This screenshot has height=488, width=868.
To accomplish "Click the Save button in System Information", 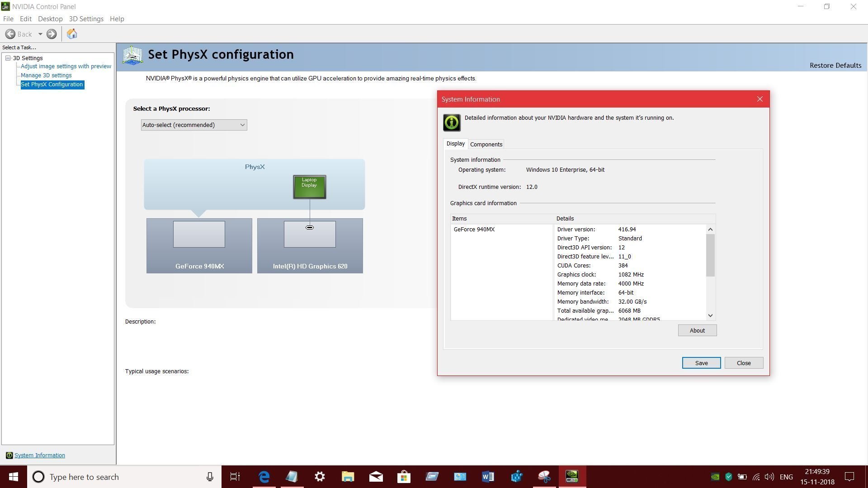I will tap(701, 363).
